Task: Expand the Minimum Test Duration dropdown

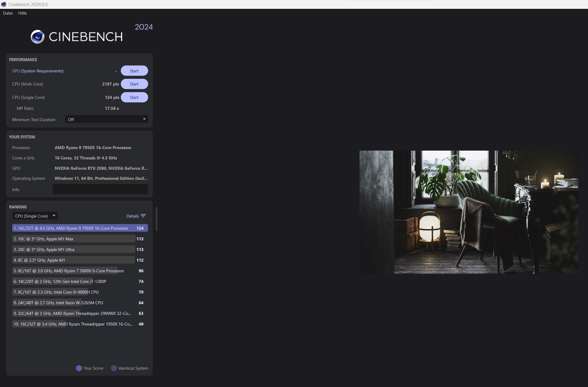Action: (x=106, y=119)
